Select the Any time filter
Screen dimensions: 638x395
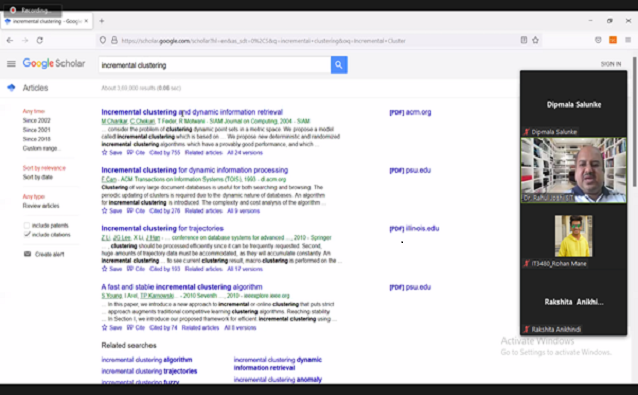pyautogui.click(x=34, y=111)
